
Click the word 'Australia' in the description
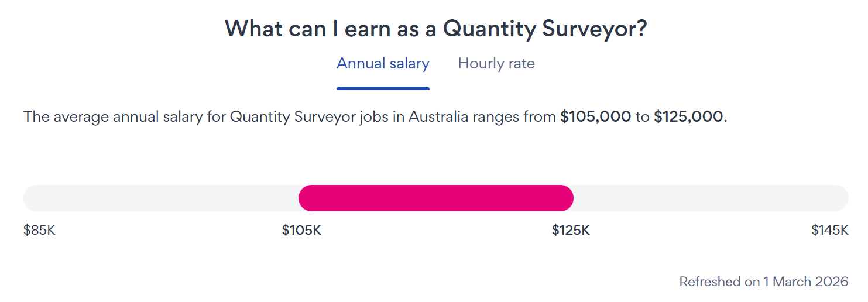coord(438,116)
